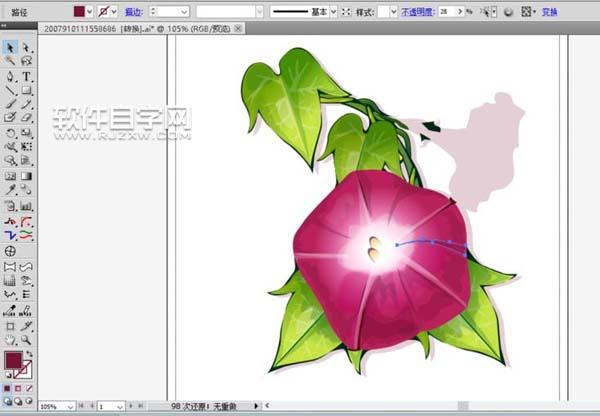The height and width of the screenshot is (416, 600).
Task: Select the Mesh tool
Action: (10, 176)
